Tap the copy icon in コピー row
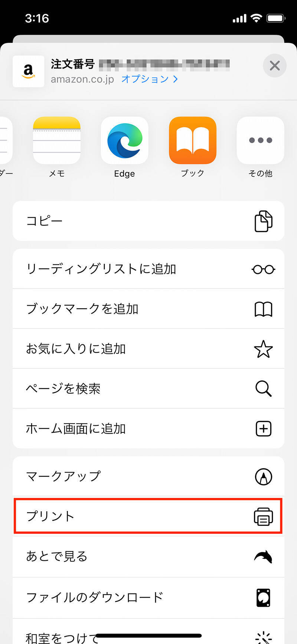 263,221
